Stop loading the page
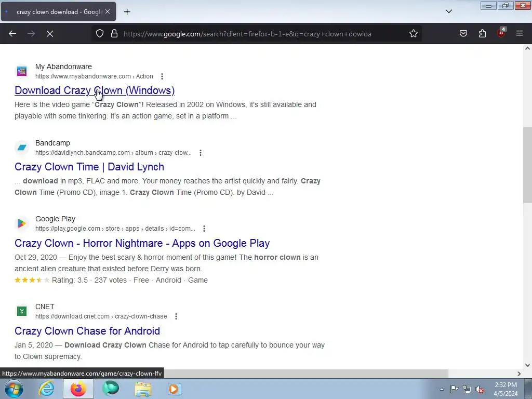This screenshot has width=532, height=399. click(50, 34)
